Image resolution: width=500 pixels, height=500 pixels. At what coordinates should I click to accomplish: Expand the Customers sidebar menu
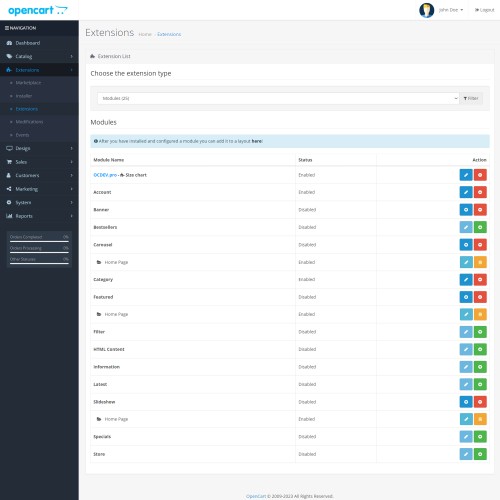coord(39,175)
